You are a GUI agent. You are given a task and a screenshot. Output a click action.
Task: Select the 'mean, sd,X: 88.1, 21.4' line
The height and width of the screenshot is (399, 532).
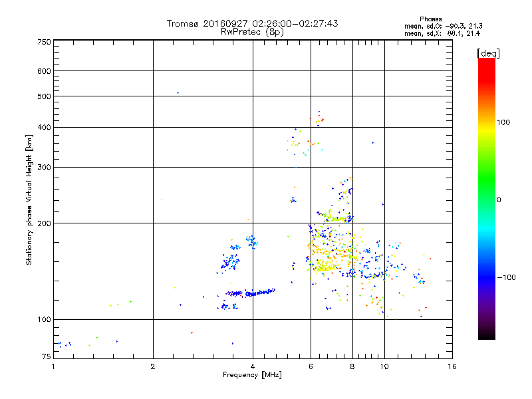(x=442, y=33)
